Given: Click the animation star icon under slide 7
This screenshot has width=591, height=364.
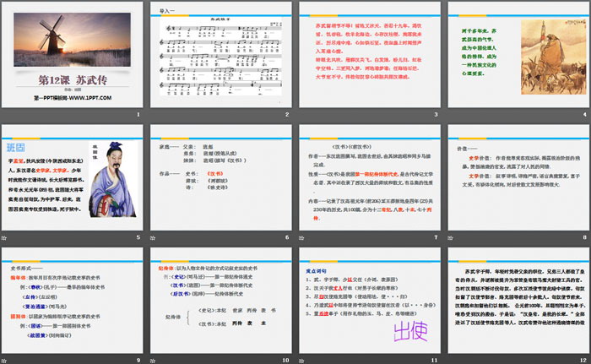Looking at the screenshot, I should [301, 237].
